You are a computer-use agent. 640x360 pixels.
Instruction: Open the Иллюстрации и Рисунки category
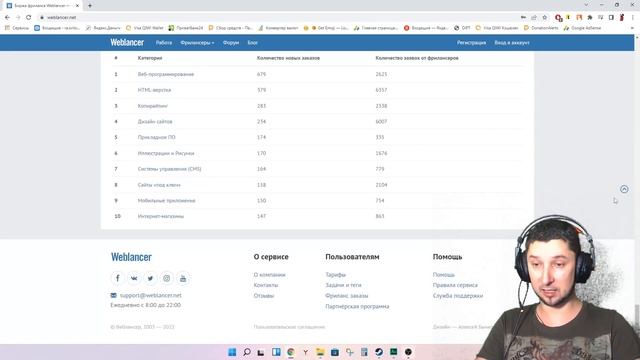coord(166,153)
